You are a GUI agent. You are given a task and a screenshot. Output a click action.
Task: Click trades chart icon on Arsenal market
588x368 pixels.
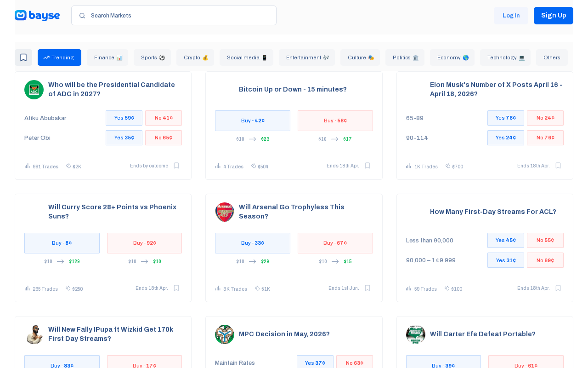click(218, 288)
